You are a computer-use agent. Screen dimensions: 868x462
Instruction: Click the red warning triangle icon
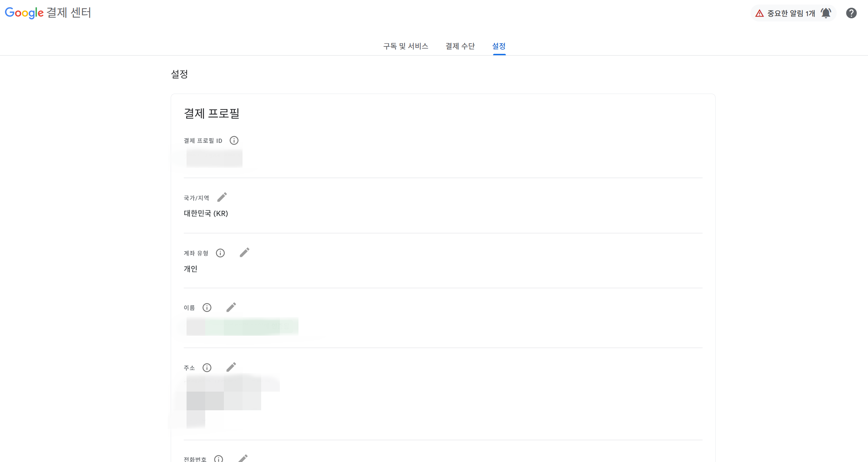point(760,13)
